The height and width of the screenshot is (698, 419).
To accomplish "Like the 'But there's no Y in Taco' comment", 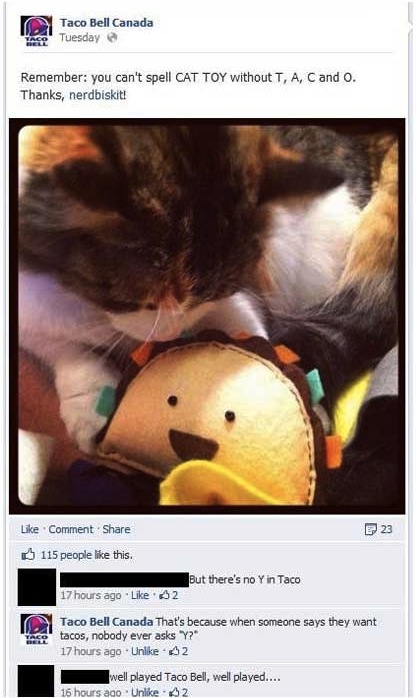I will 140,595.
